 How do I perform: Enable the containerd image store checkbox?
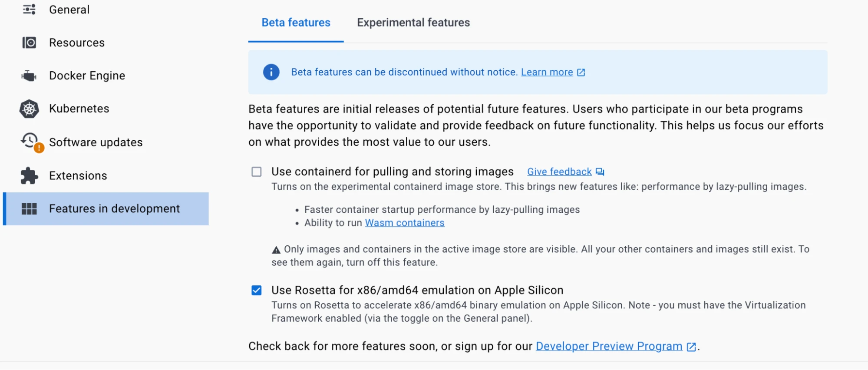point(257,172)
